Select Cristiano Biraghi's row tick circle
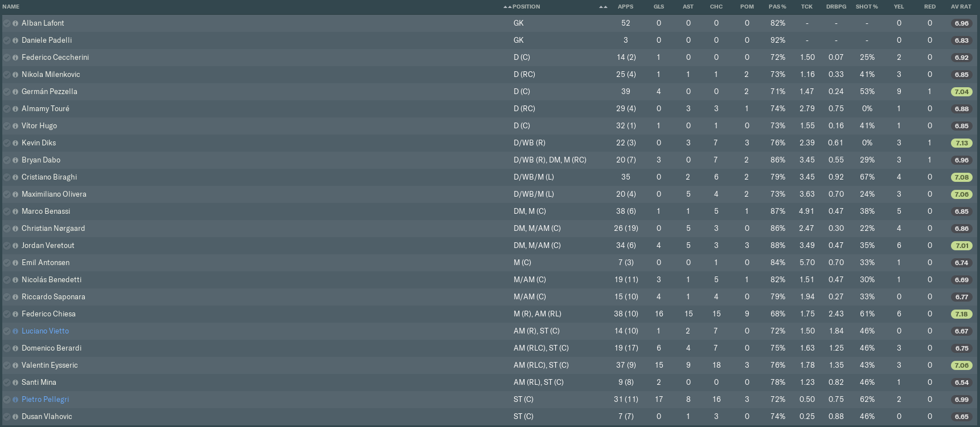The width and height of the screenshot is (980, 427). [7, 177]
